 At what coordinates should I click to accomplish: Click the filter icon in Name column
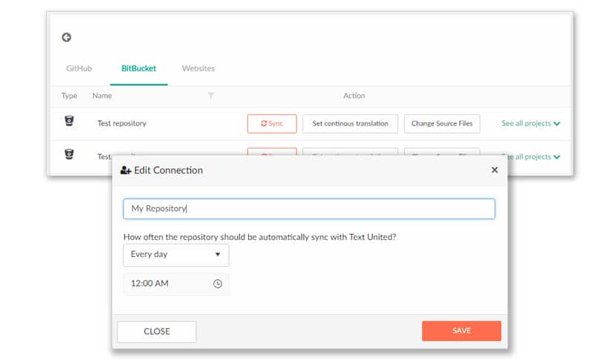coord(211,96)
